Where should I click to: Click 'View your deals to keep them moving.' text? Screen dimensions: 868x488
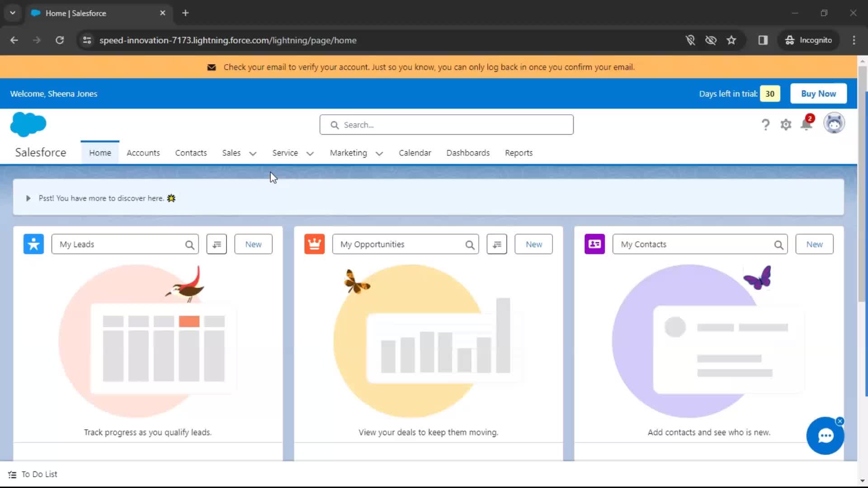428,432
